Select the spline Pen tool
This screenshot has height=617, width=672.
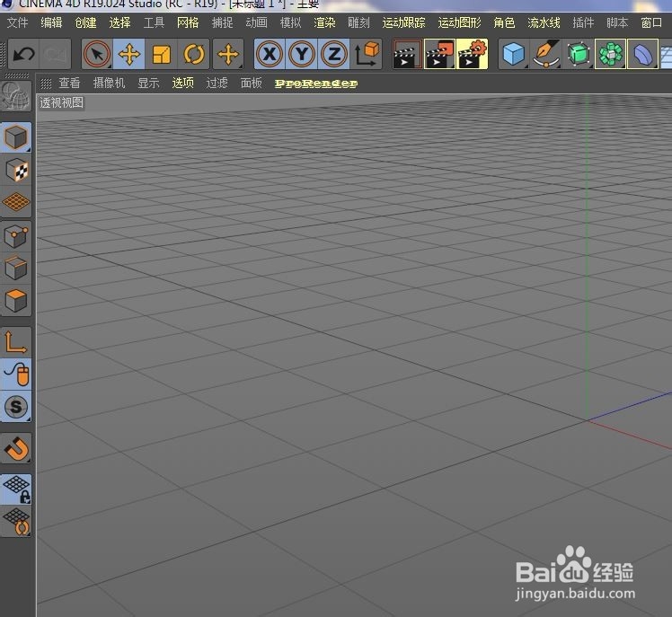tap(546, 54)
